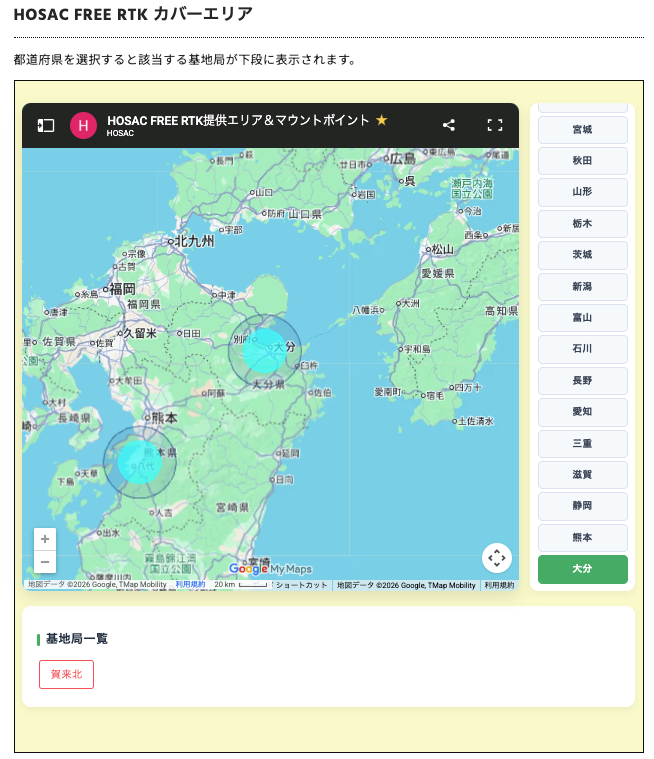
Task: Click the 20 km map scale bar
Action: pos(241,584)
